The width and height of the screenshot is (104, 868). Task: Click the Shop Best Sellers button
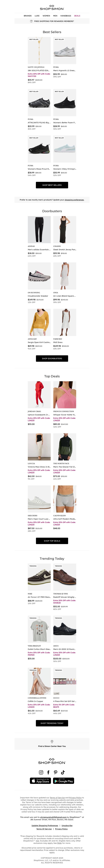point(52,185)
